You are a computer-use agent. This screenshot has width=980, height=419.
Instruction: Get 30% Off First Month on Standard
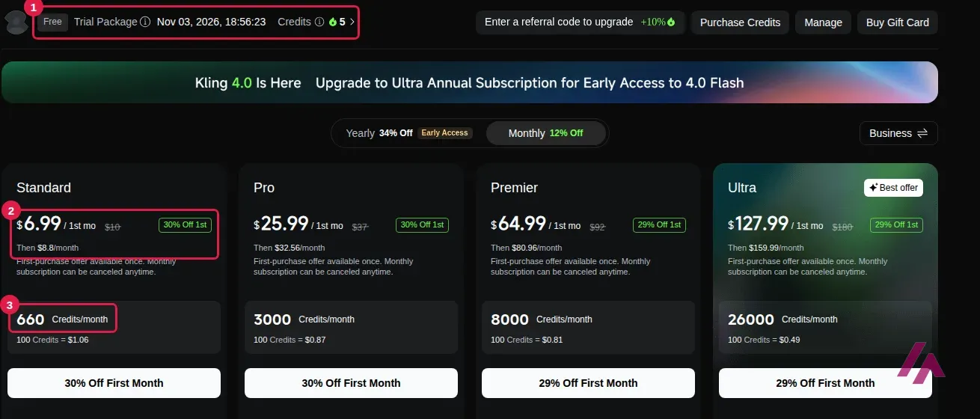(114, 383)
